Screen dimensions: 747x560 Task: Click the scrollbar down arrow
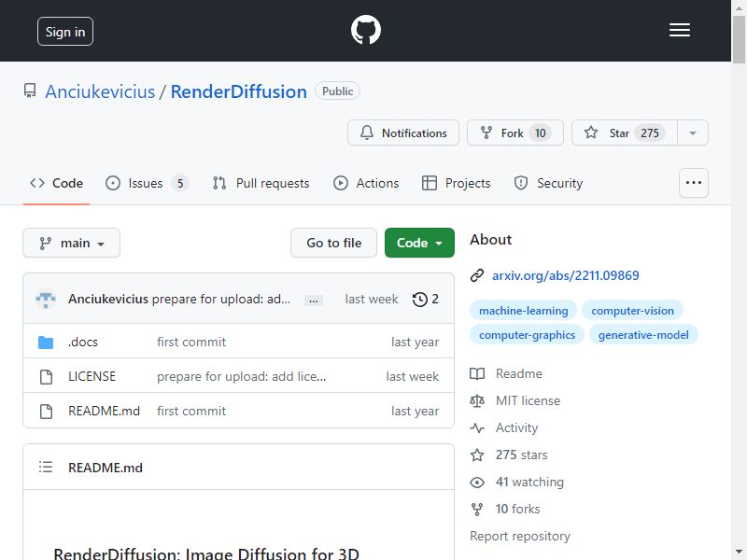coord(739,553)
